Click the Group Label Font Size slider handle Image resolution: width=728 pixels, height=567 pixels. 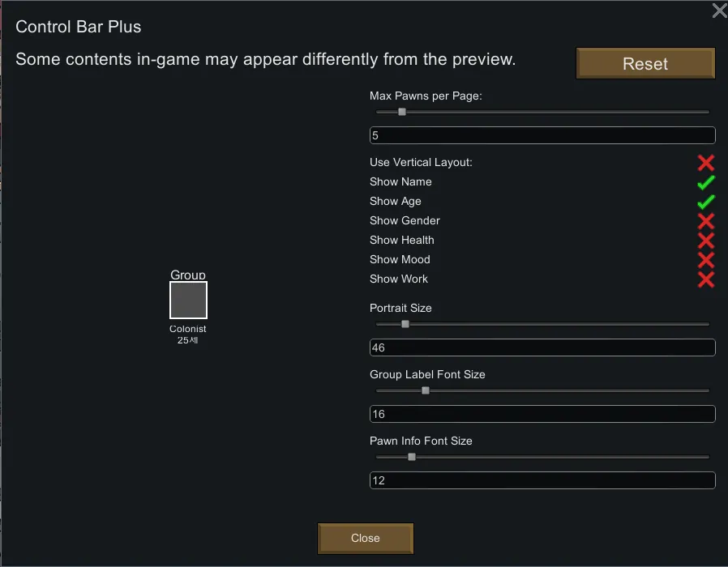pyautogui.click(x=426, y=390)
